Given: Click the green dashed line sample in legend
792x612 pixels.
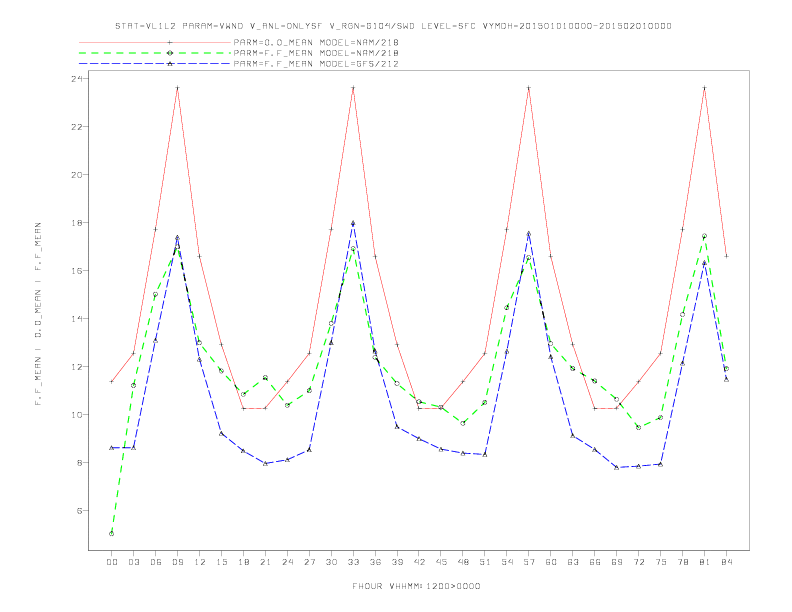Looking at the screenshot, I should pos(155,53).
